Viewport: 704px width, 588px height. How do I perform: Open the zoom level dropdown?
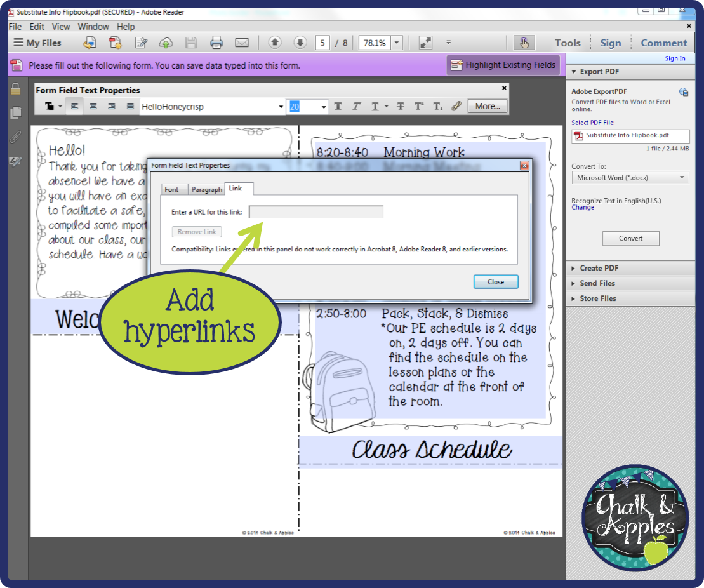pos(396,43)
